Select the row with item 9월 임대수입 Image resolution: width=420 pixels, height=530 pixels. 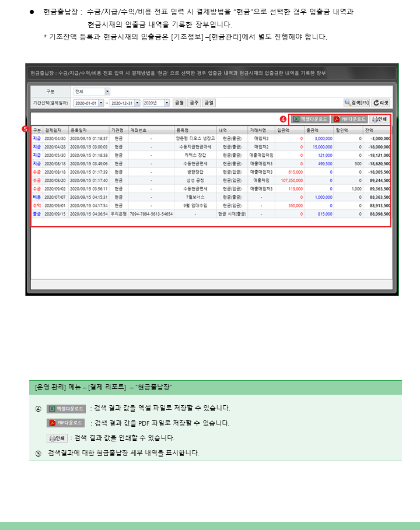click(211, 205)
